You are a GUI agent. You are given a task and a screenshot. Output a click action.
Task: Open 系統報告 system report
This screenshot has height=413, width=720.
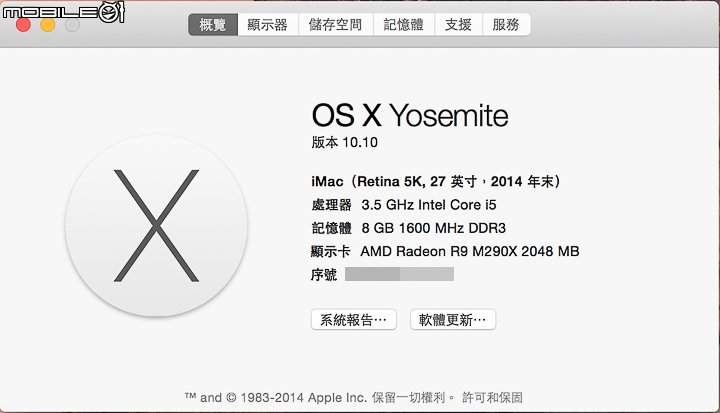click(x=354, y=320)
